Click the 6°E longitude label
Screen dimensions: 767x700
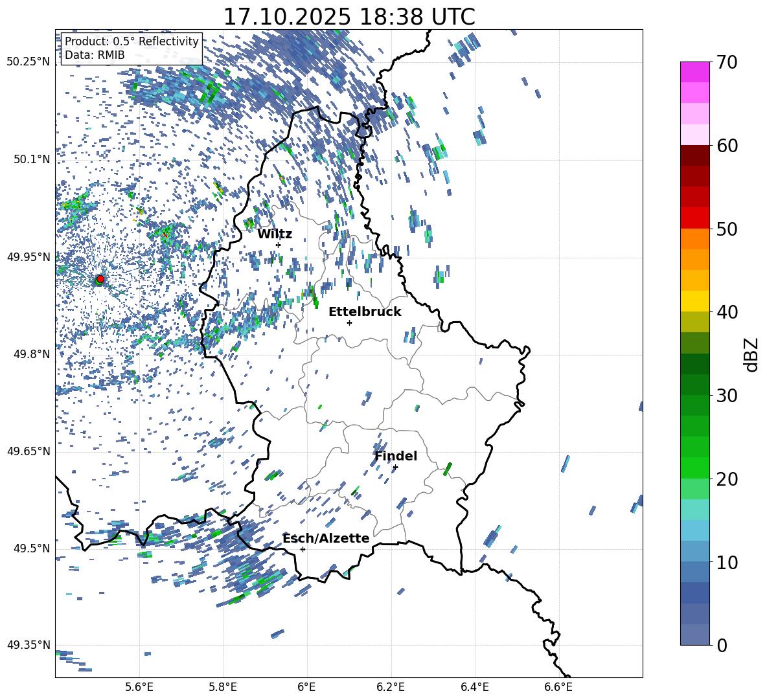coord(306,687)
